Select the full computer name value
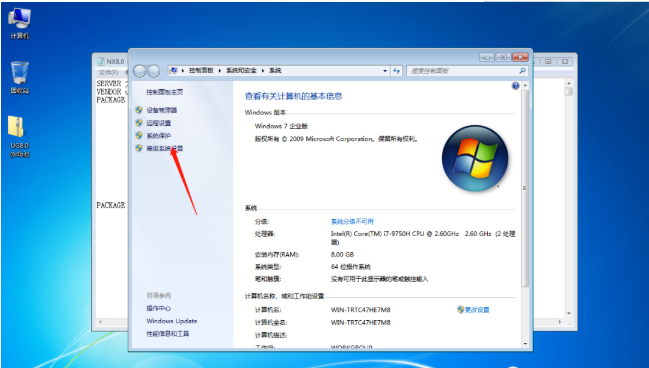The image size is (649, 368). pos(361,322)
